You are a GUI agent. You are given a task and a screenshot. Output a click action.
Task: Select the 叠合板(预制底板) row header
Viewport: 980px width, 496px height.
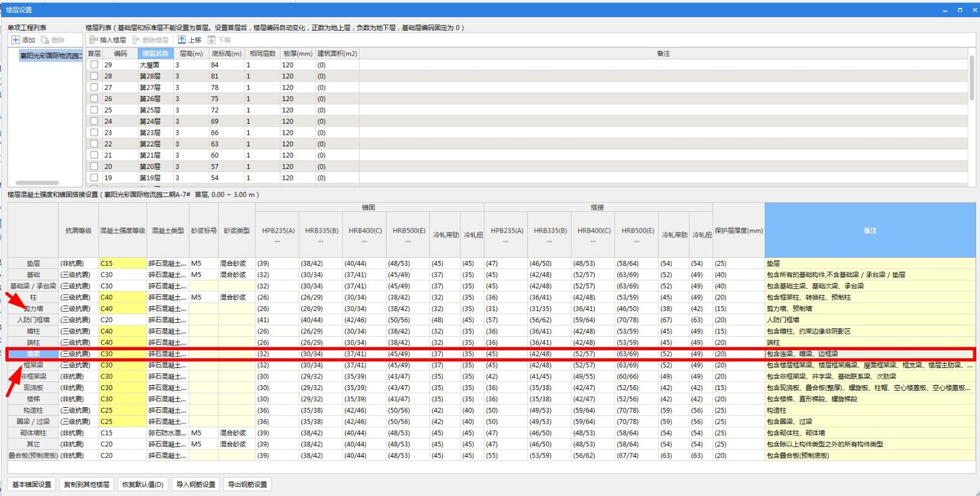click(33, 456)
